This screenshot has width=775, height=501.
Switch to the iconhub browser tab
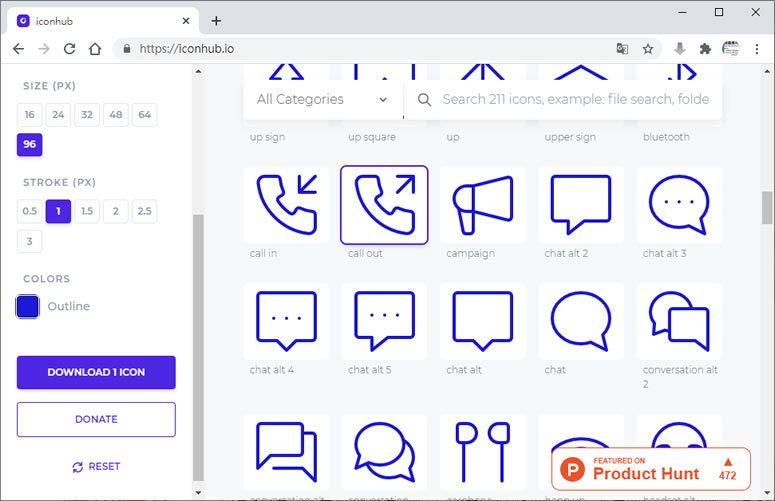(x=102, y=21)
